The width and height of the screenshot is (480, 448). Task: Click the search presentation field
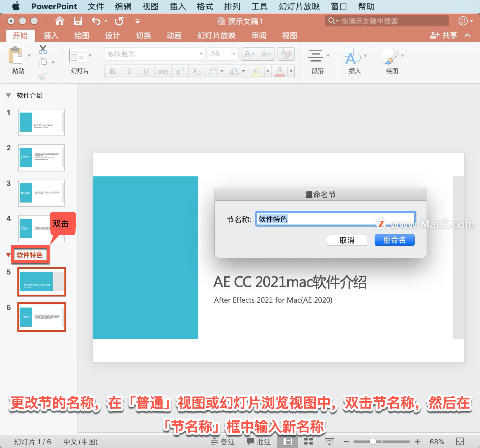[x=387, y=21]
